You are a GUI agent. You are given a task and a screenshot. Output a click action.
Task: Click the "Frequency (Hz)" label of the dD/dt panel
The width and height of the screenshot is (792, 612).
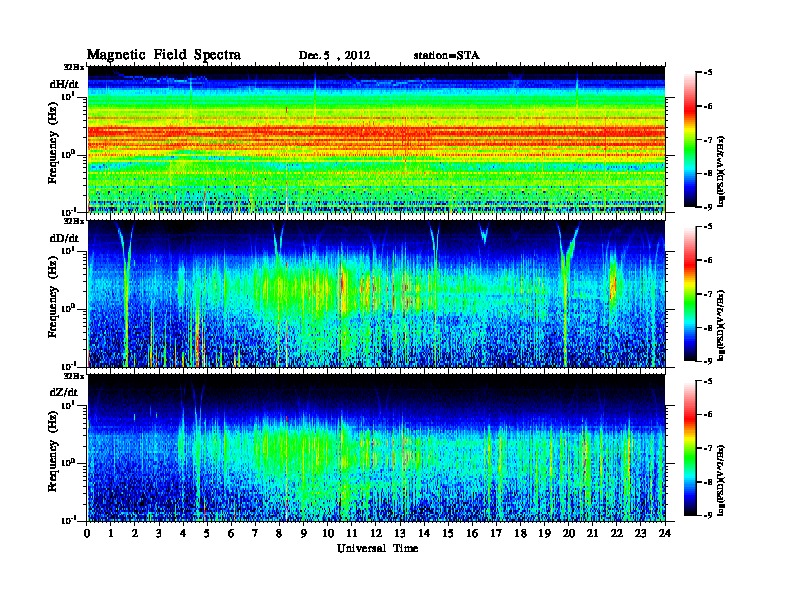pos(53,297)
